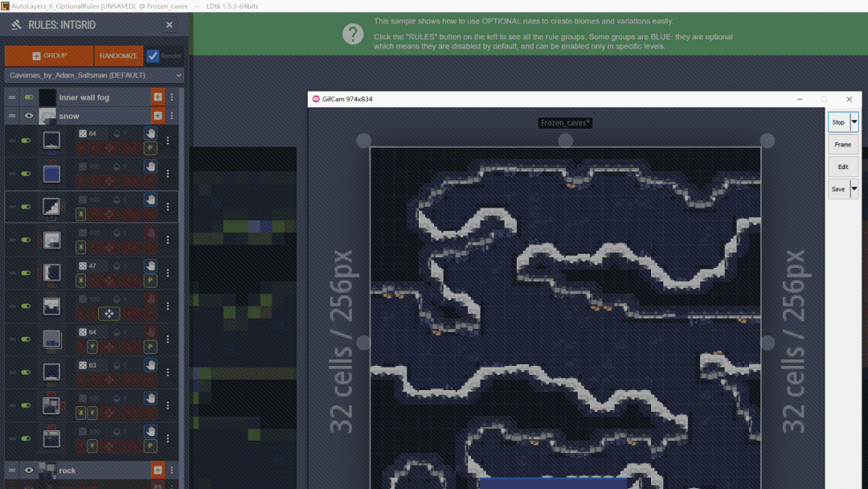868x489 pixels.
Task: Grab the inner wall fog drag handle
Action: coord(11,97)
